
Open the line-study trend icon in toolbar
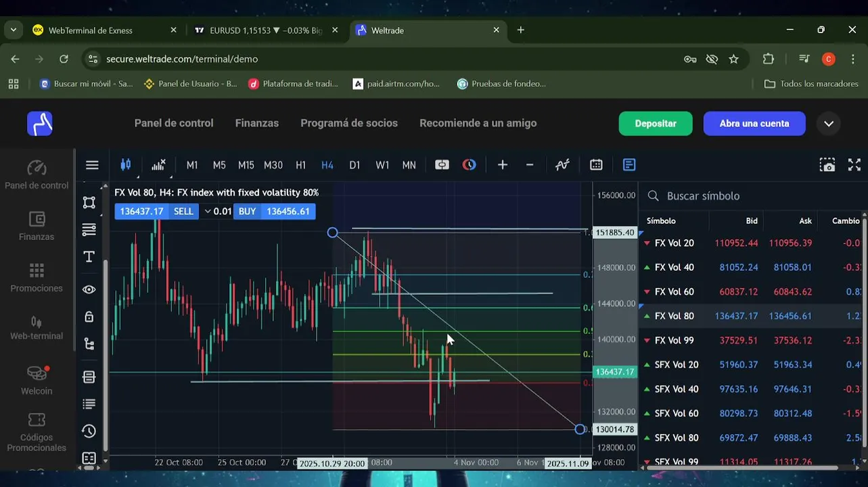tap(562, 165)
